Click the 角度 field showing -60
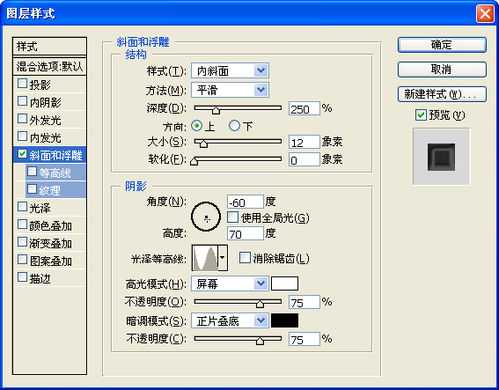 click(x=245, y=202)
